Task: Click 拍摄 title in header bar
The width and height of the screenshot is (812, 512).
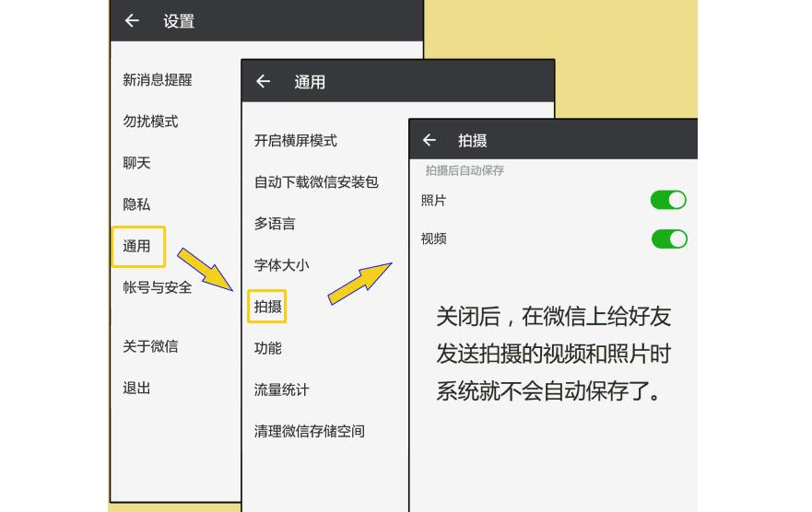Action: 472,140
